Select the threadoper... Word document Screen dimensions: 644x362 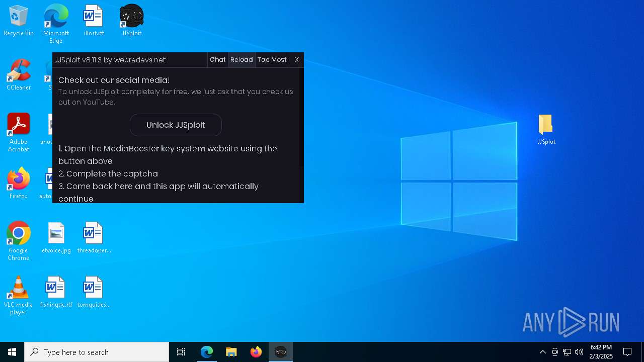(94, 238)
